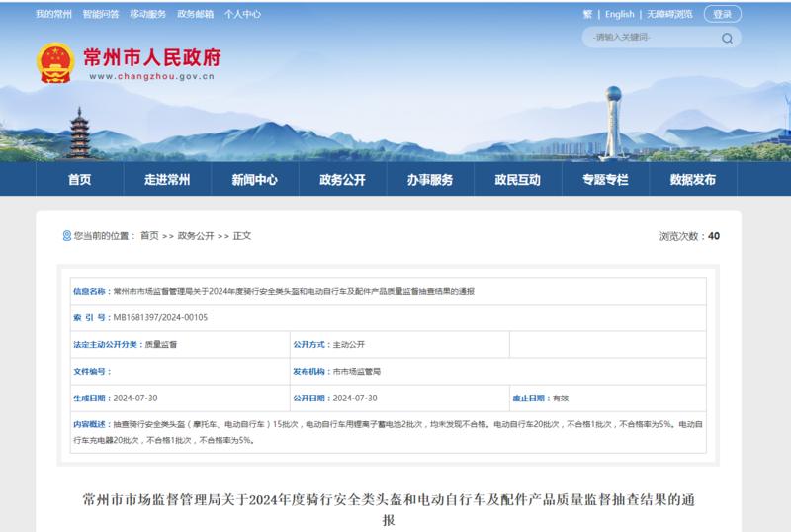The width and height of the screenshot is (791, 532).
Task: Open 政务公开 navigation item
Action: 342,179
